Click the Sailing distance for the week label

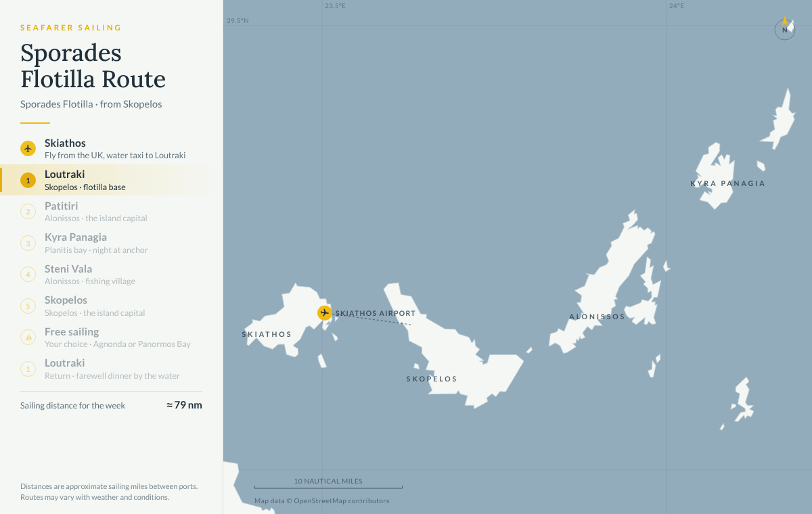coord(72,406)
